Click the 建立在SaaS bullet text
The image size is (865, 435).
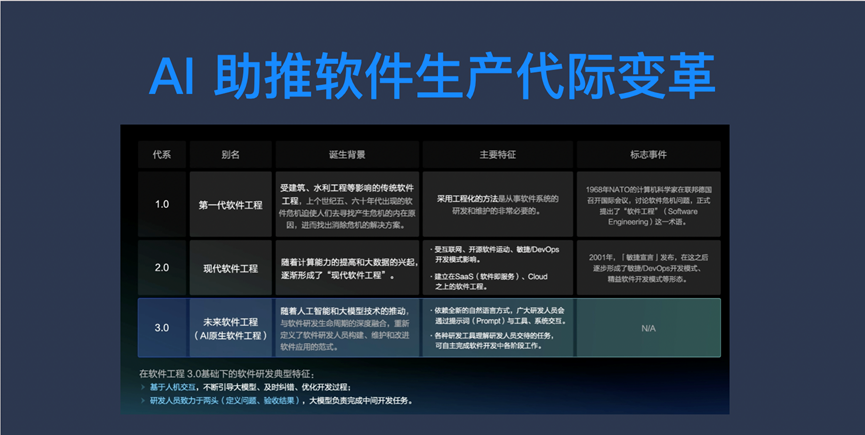(489, 281)
